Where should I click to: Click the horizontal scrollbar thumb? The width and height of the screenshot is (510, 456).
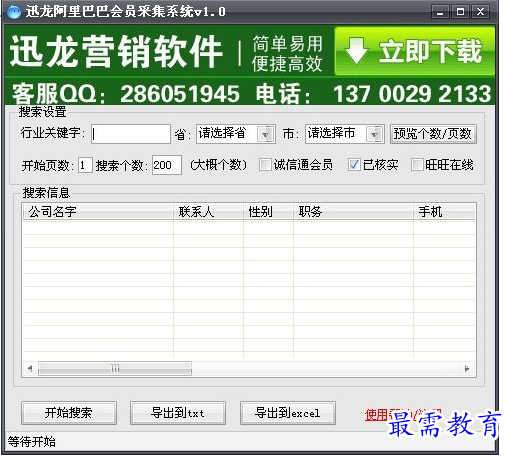pyautogui.click(x=115, y=368)
